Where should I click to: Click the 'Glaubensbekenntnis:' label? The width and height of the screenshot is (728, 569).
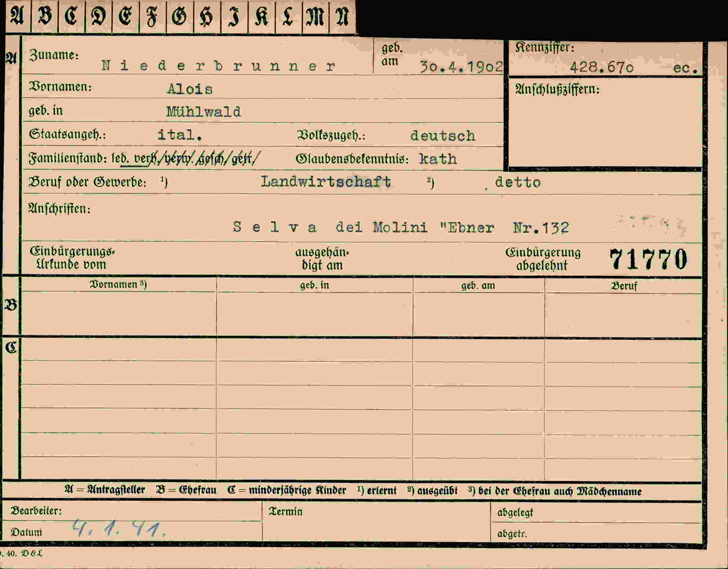click(x=352, y=159)
